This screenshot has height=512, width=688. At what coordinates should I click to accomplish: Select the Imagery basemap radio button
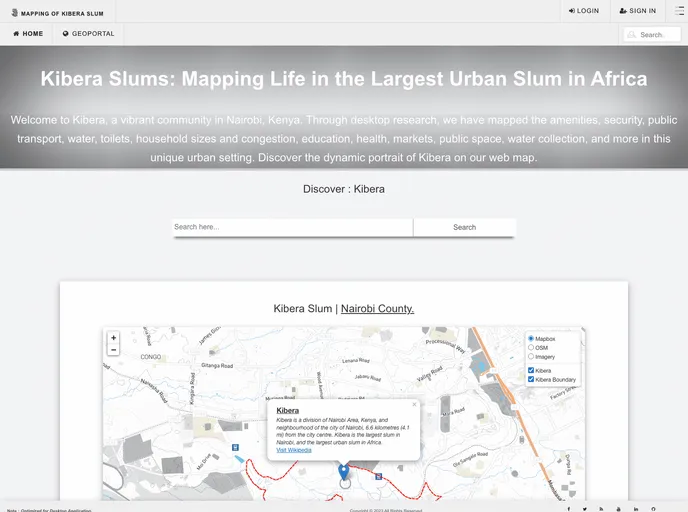531,357
